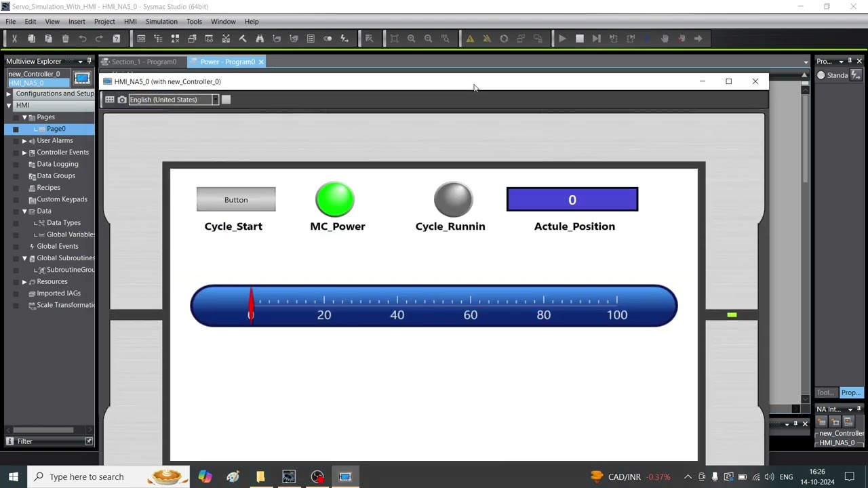The height and width of the screenshot is (488, 868).
Task: Click the Cycle_Start Button on HMI page
Action: click(236, 199)
